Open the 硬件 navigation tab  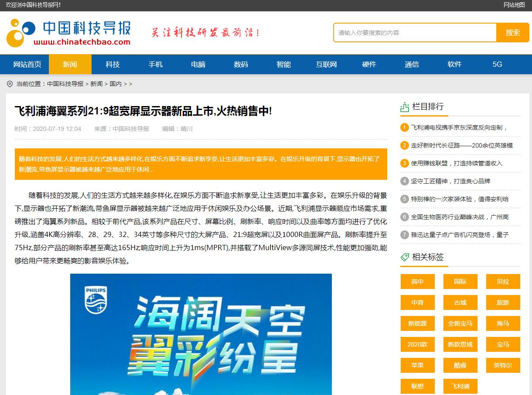point(369,65)
